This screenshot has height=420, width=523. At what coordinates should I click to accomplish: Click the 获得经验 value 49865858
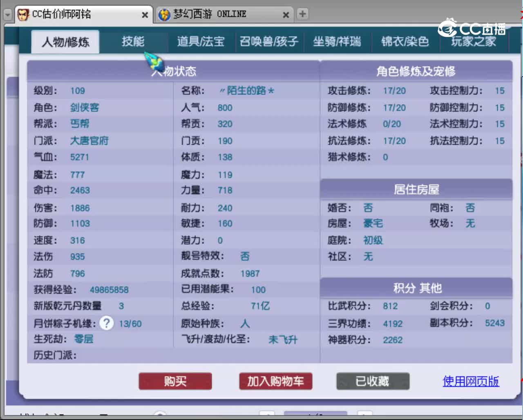pyautogui.click(x=109, y=290)
